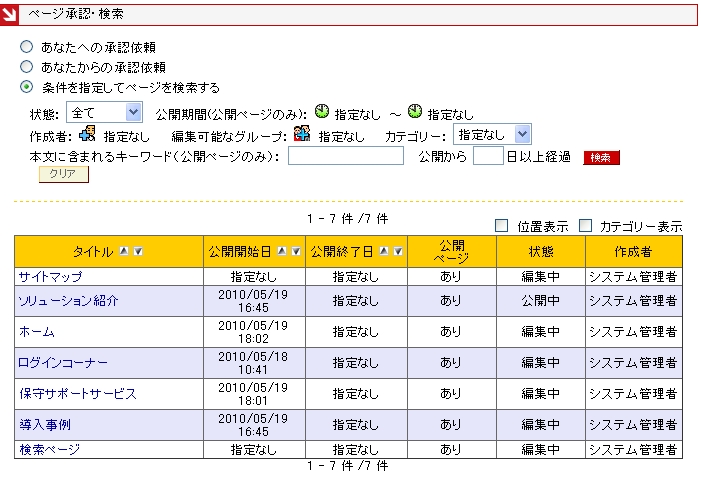This screenshot has width=701, height=477.
Task: Click the 作成者 column header
Action: click(633, 251)
